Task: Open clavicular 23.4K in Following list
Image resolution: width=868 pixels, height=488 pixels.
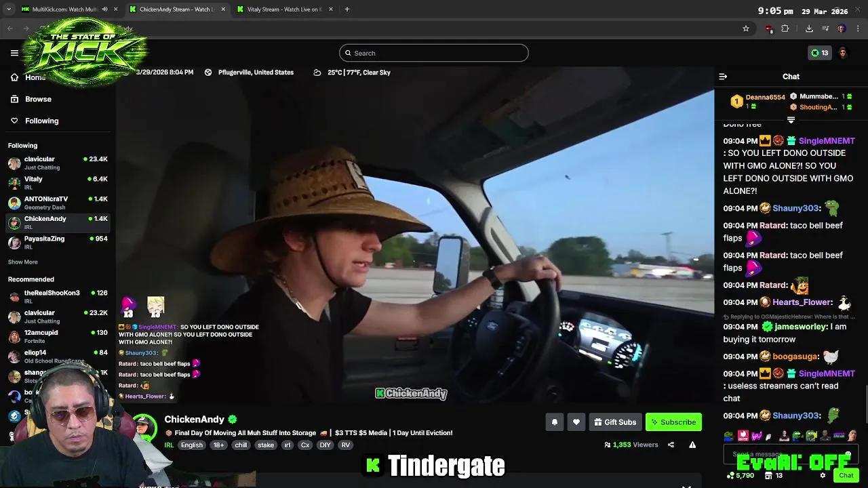Action: click(58, 163)
